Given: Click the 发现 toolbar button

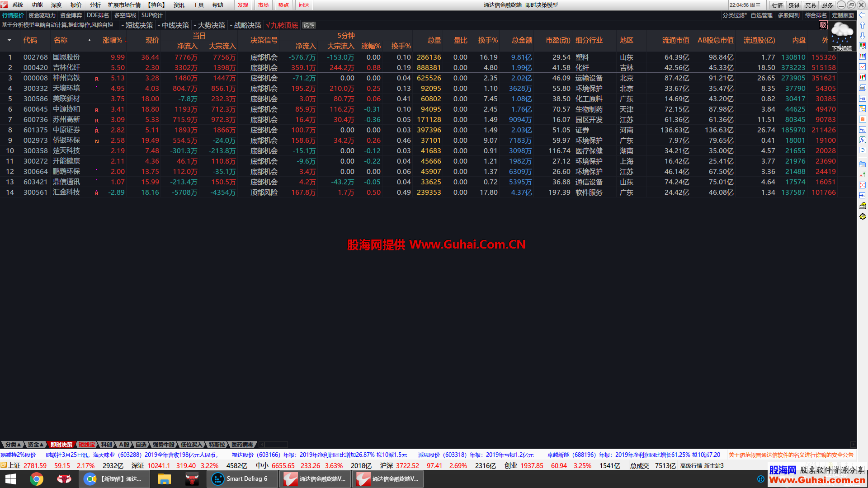Looking at the screenshot, I should [x=243, y=5].
